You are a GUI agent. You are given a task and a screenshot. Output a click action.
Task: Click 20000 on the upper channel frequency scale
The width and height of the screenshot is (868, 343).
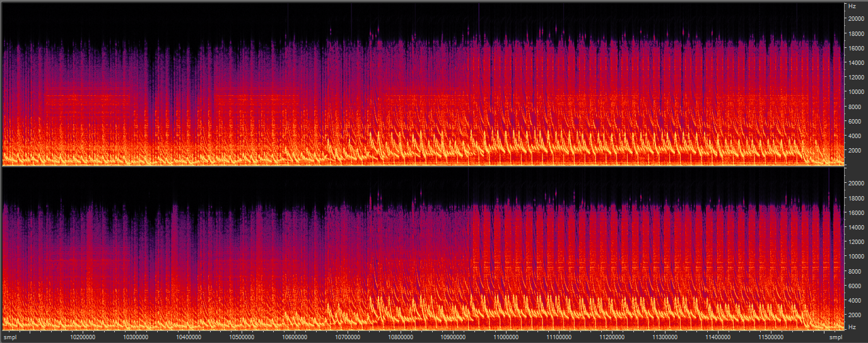pos(856,18)
